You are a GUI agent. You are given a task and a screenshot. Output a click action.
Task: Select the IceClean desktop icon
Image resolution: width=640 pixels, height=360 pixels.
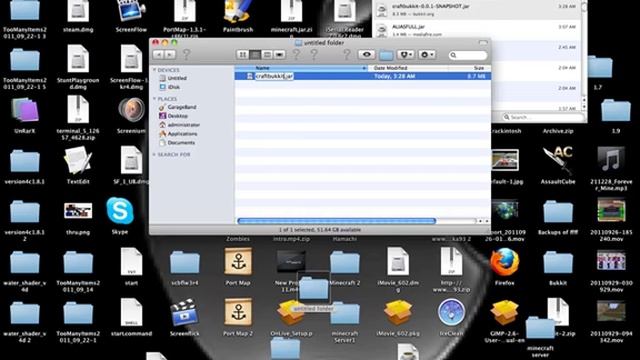[x=451, y=313]
